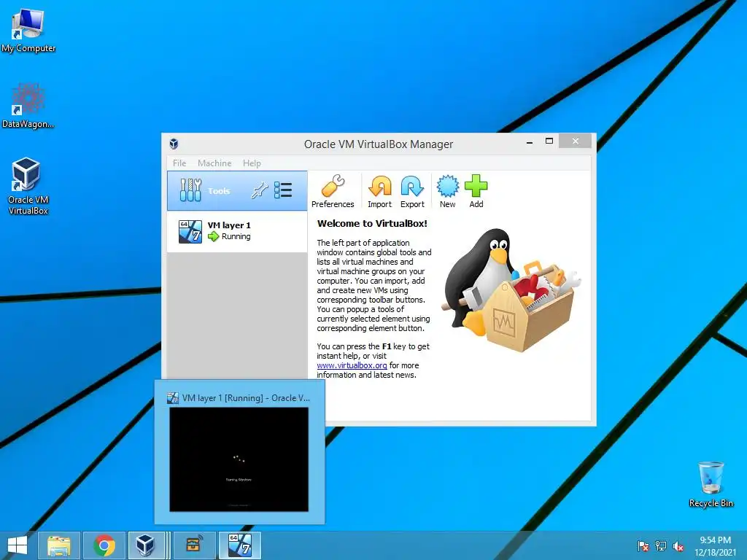
Task: Open the Tools list menu icon
Action: [283, 190]
